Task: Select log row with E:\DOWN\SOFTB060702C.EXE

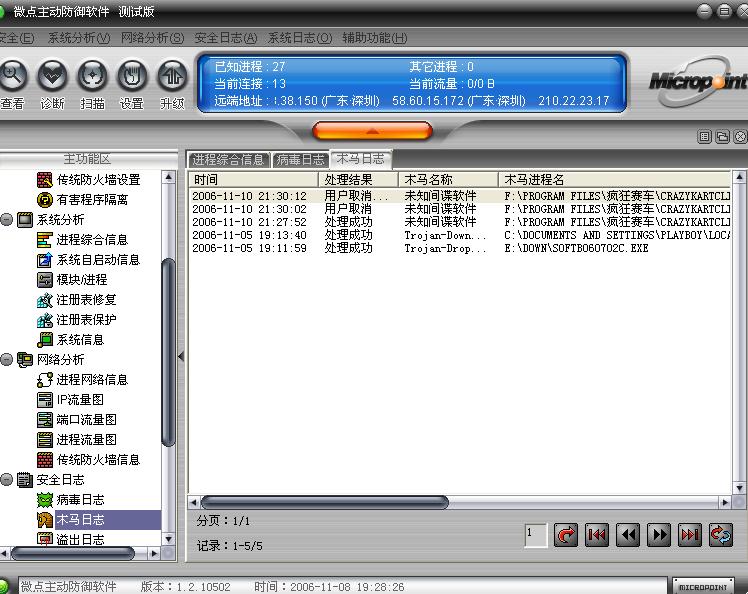Action: 460,249
